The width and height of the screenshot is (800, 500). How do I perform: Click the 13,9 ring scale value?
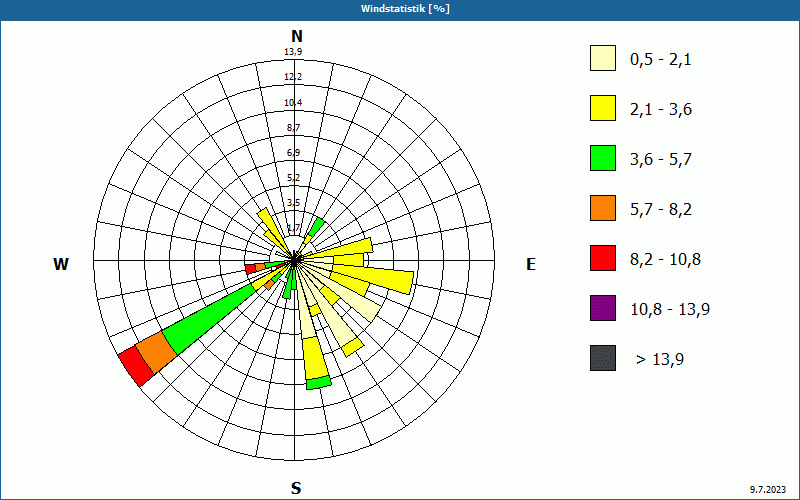click(x=293, y=52)
